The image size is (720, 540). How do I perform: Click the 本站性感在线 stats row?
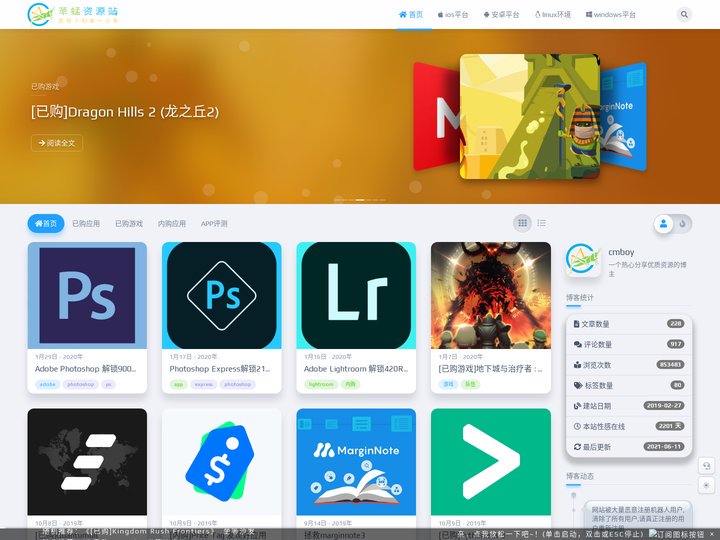point(629,426)
